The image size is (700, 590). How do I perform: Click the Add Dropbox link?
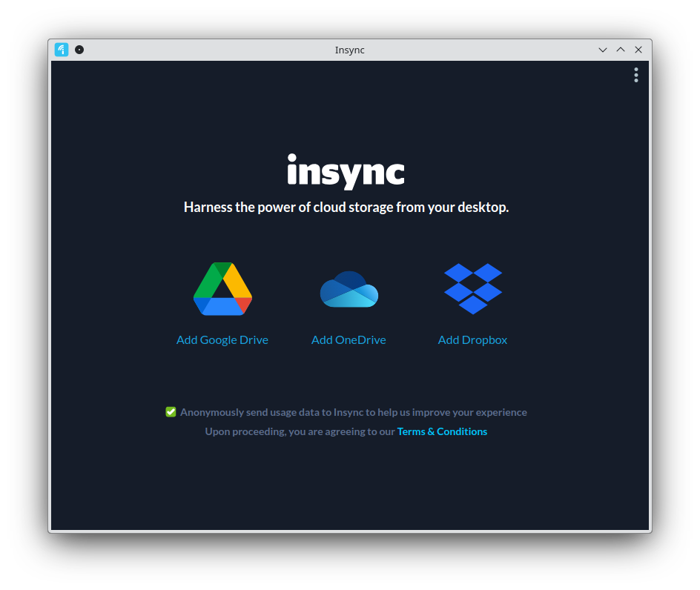[473, 340]
